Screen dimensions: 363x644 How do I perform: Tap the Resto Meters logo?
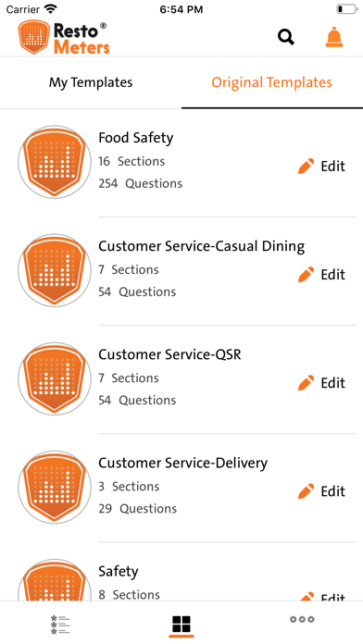(64, 38)
